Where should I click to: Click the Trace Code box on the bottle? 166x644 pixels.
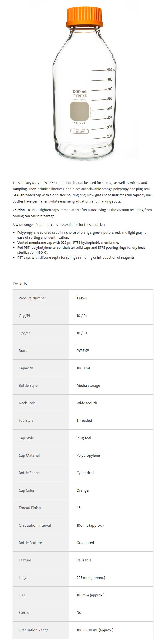coord(79,131)
